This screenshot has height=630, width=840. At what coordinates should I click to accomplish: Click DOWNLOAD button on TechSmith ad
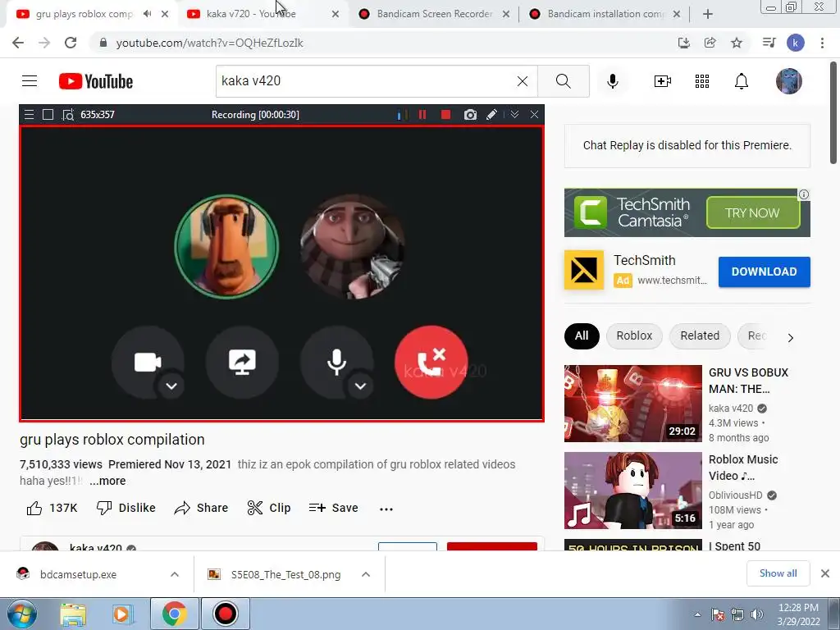(x=764, y=272)
